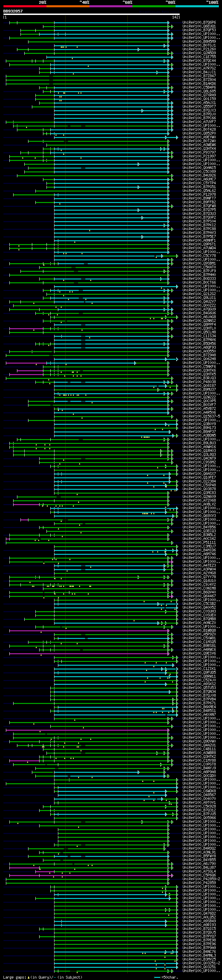Select the UniRef100_Q4U2V7 label

(199, 302)
